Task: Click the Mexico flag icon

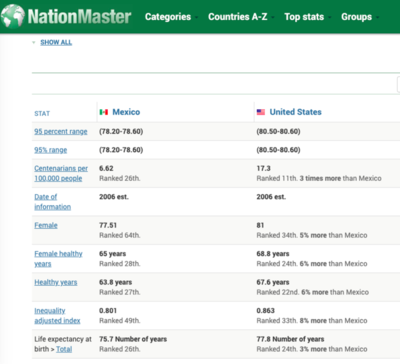Action: (104, 112)
